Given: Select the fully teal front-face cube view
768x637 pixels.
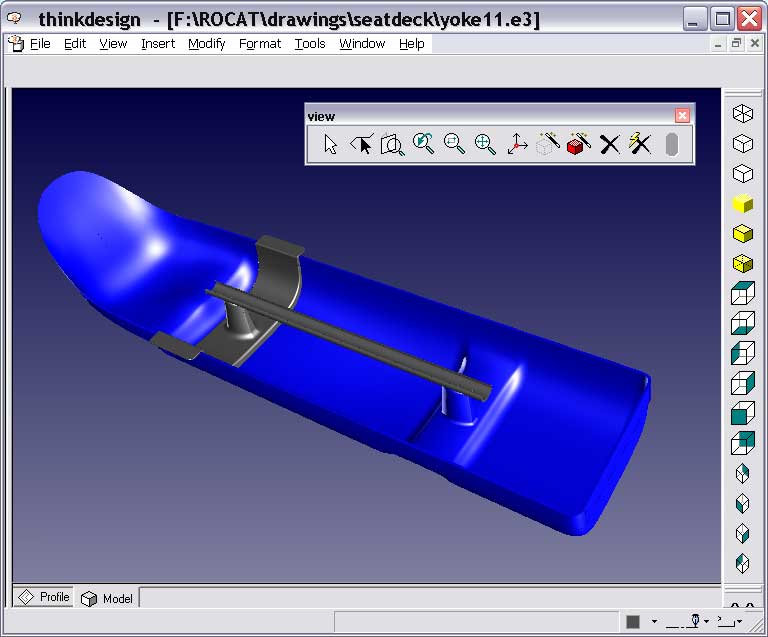Looking at the screenshot, I should point(742,413).
